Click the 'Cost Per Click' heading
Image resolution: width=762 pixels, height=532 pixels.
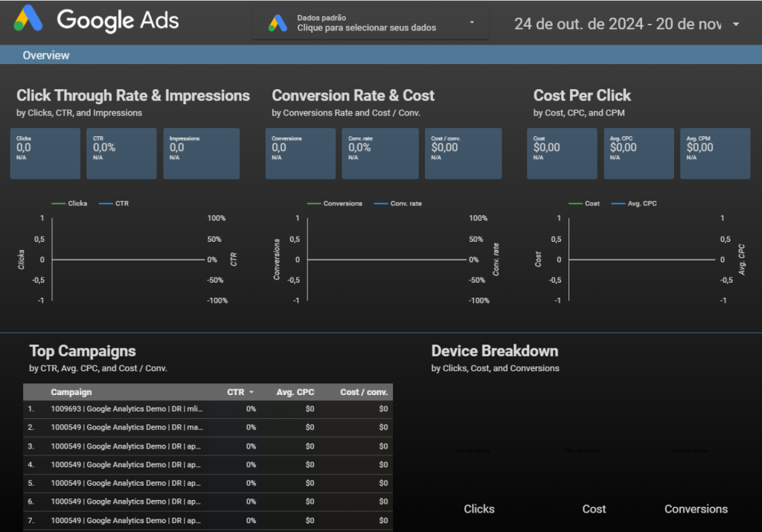coord(582,96)
